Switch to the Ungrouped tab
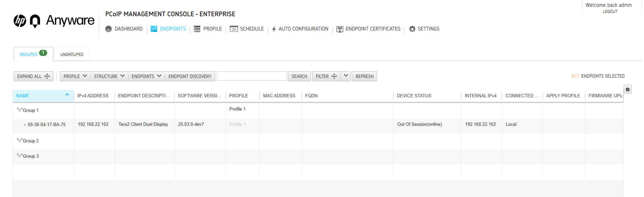 [x=72, y=54]
